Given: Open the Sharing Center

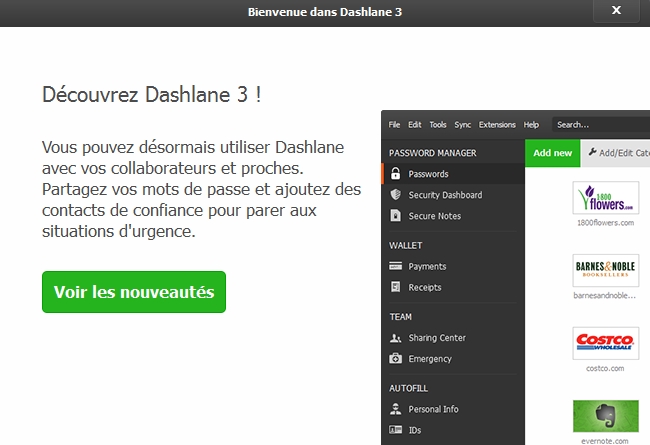Looking at the screenshot, I should click(453, 338).
